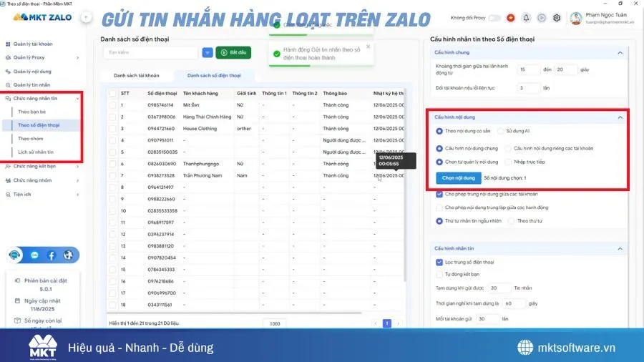Click the Số điện thoại column header

(162, 94)
